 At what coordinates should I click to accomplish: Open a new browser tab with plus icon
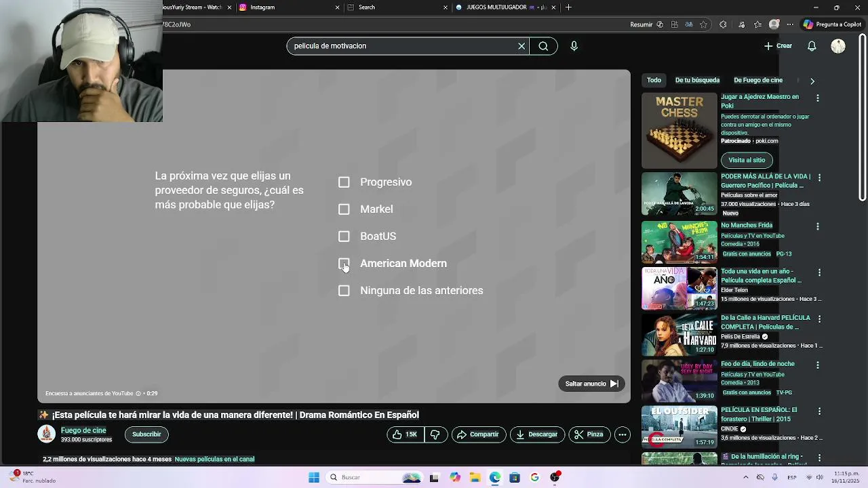[568, 7]
